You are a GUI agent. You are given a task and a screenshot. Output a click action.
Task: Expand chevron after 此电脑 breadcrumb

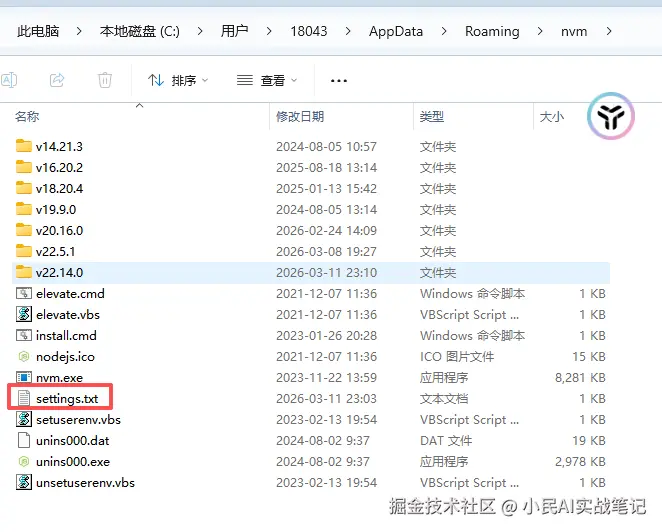(79, 31)
